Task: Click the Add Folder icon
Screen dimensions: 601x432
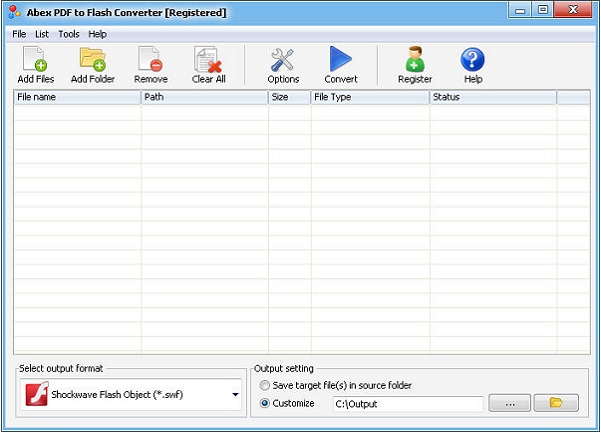Action: [x=92, y=62]
